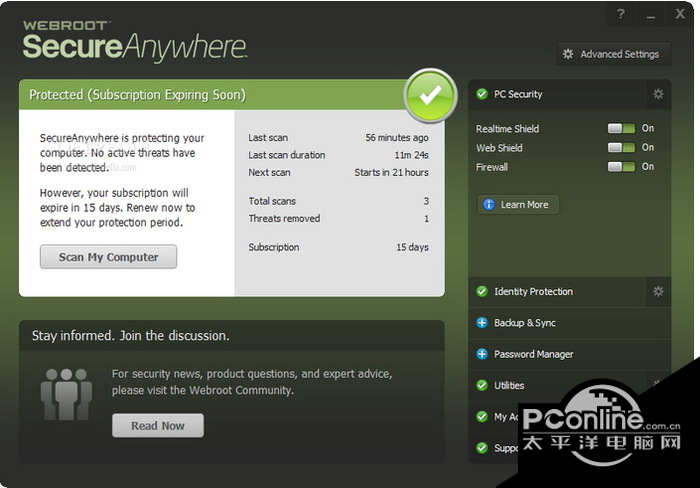Image resolution: width=700 pixels, height=488 pixels.
Task: Click 'Stay informed. Join the discussion.' heading
Action: click(x=130, y=336)
